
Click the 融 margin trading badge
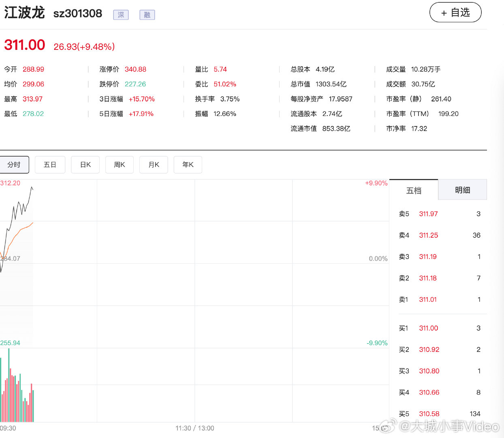[147, 15]
